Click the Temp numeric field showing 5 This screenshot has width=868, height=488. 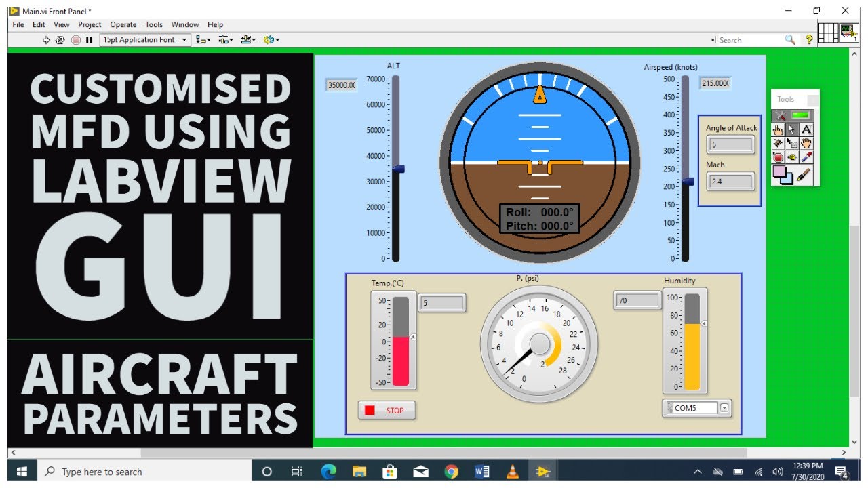point(442,303)
